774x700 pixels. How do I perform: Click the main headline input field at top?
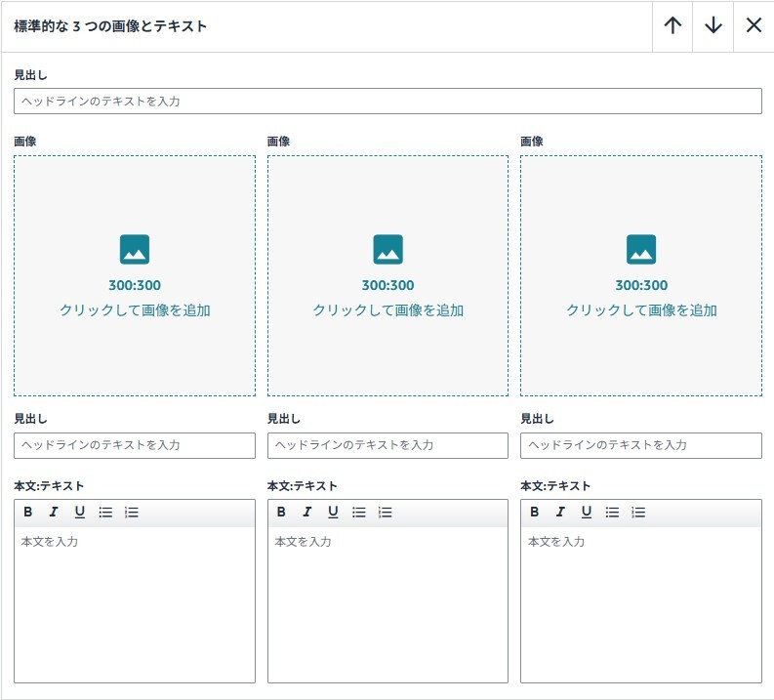(x=387, y=102)
